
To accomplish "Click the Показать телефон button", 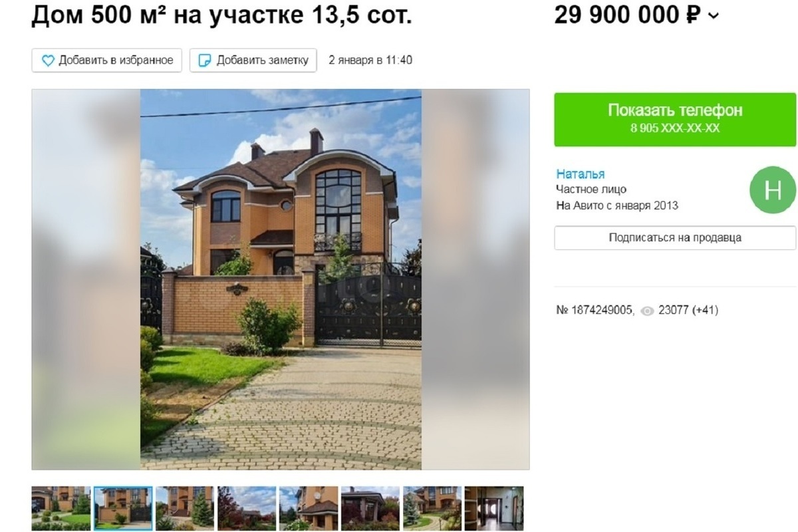I will [x=675, y=119].
